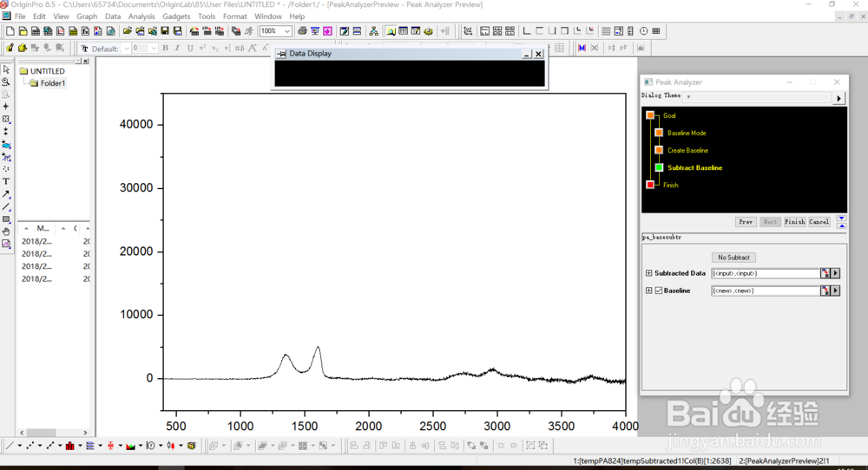This screenshot has width=868, height=470.
Task: Click the Scatter plot icon in bottom toolbar
Action: (x=30, y=446)
